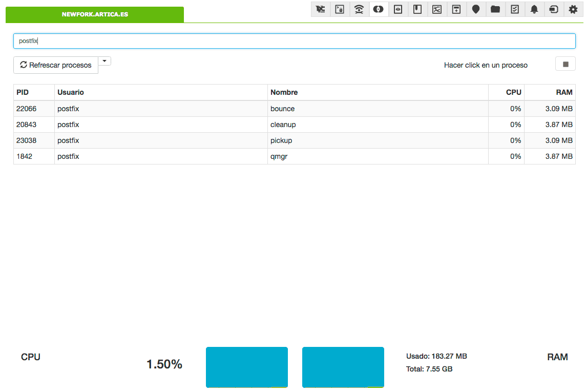
Task: Click the blue CPU usage graph
Action: point(246,367)
